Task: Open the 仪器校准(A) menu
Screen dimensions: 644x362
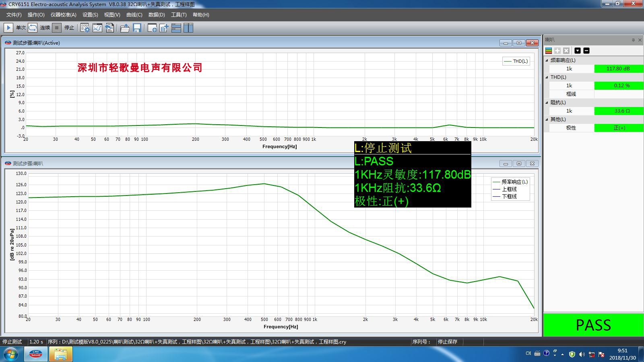Action: (63, 15)
